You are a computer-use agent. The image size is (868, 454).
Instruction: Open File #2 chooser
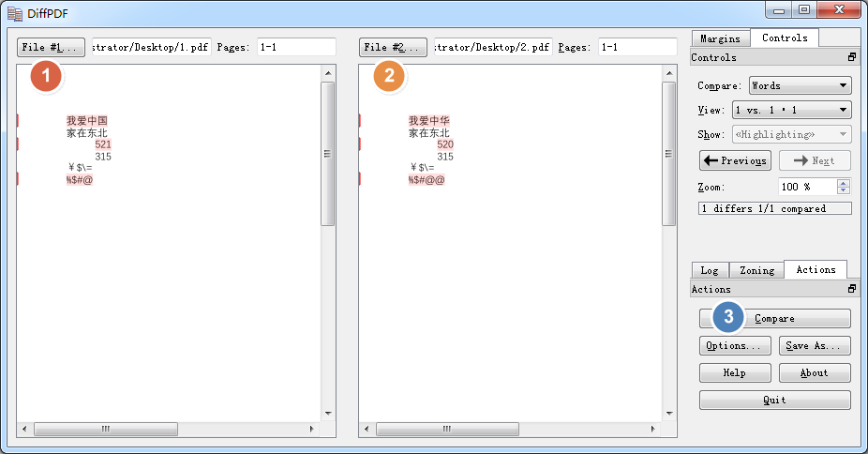[393, 48]
